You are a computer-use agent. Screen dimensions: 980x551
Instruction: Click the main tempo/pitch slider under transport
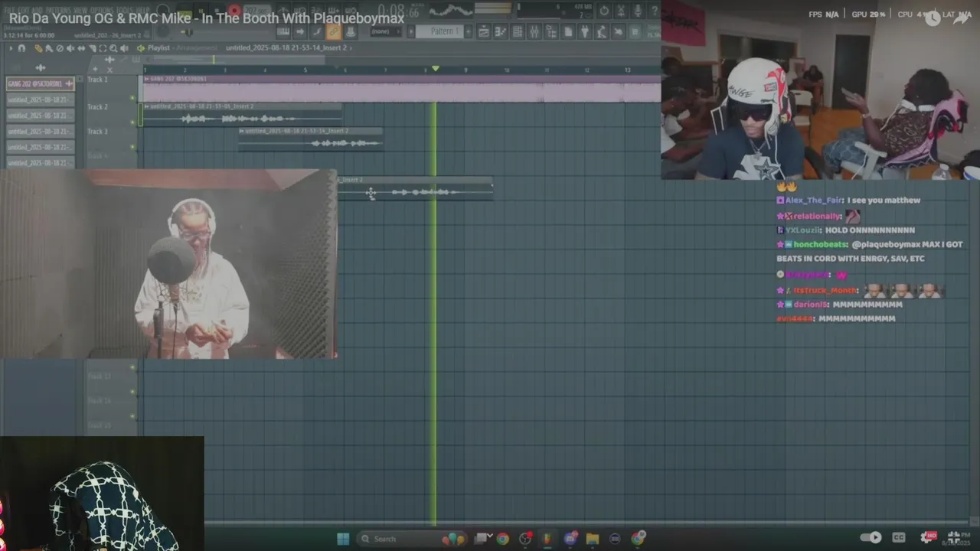[x=224, y=32]
